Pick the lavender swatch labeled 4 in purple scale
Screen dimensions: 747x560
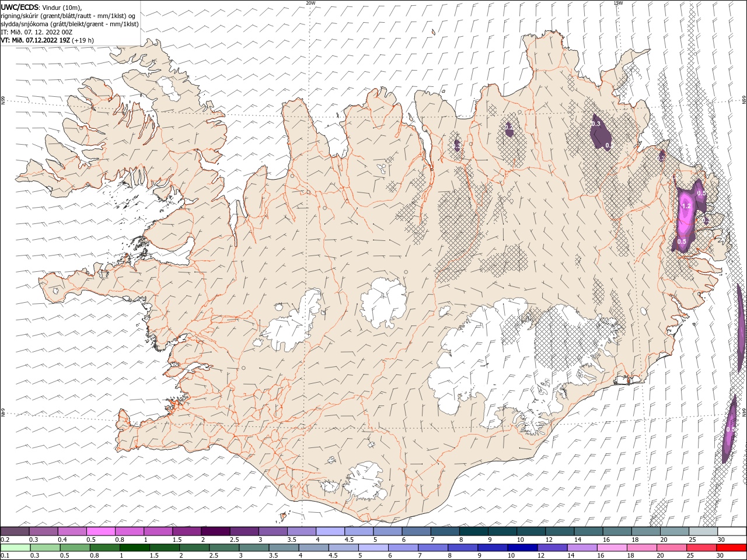pos(330,531)
